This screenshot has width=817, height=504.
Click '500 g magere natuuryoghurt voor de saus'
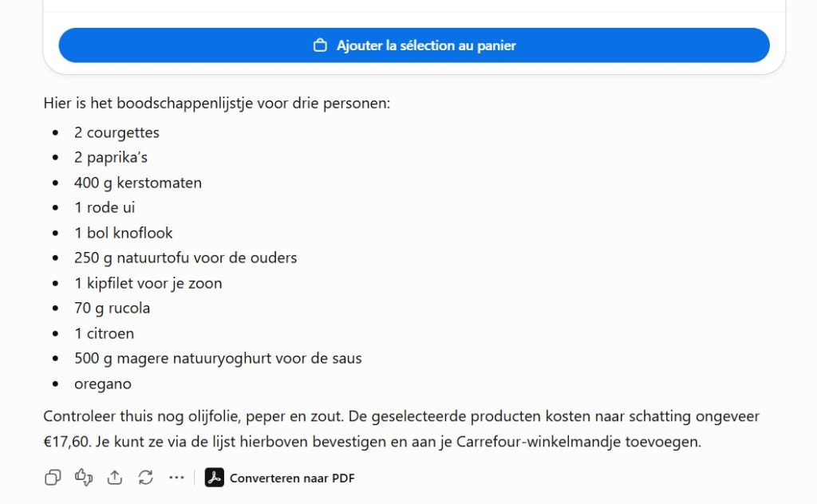[x=218, y=358]
